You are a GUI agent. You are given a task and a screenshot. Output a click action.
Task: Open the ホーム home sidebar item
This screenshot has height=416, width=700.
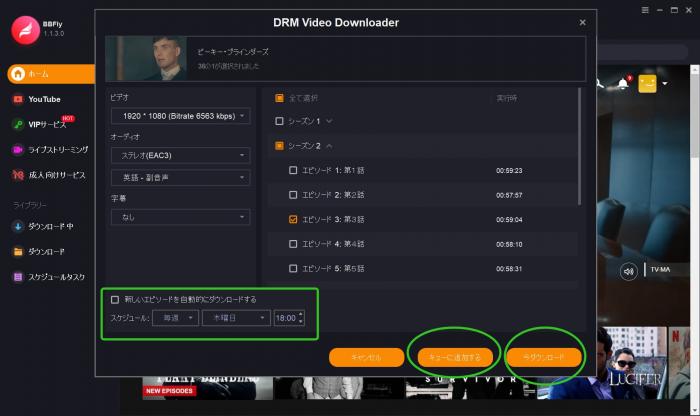[x=51, y=74]
